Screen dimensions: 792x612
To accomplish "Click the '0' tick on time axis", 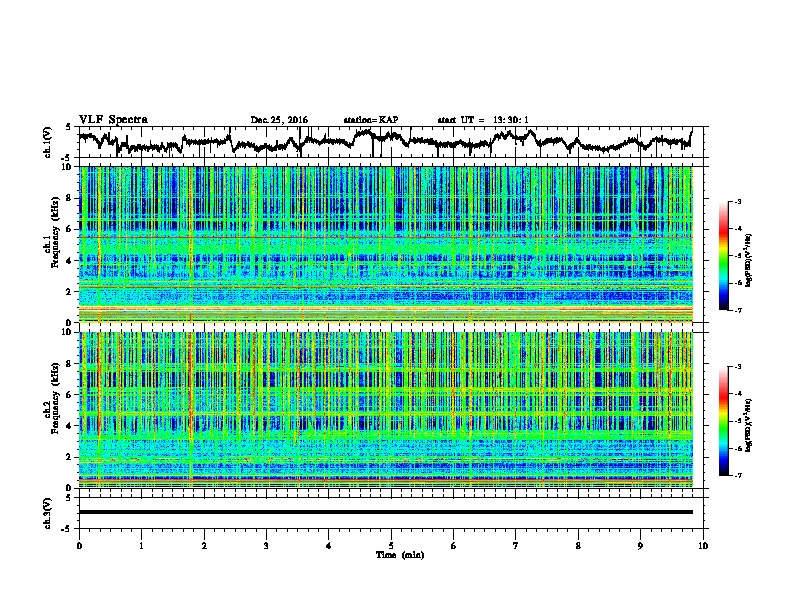I will 79,546.
